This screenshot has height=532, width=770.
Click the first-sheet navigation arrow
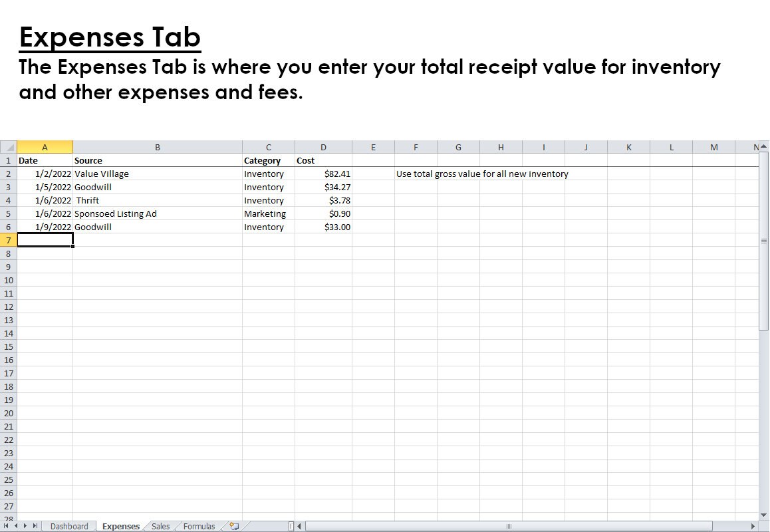[x=6, y=525]
